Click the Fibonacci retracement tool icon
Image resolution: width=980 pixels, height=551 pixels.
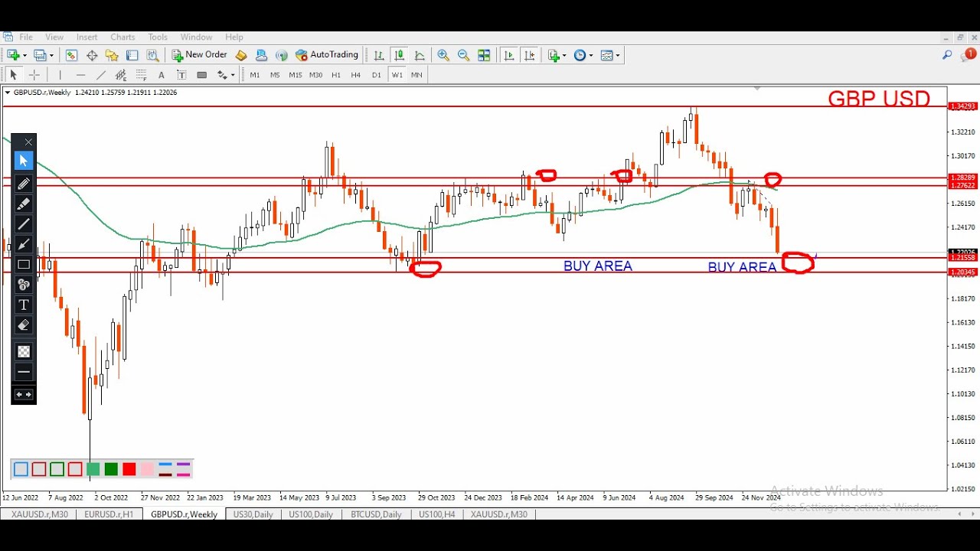click(x=141, y=75)
